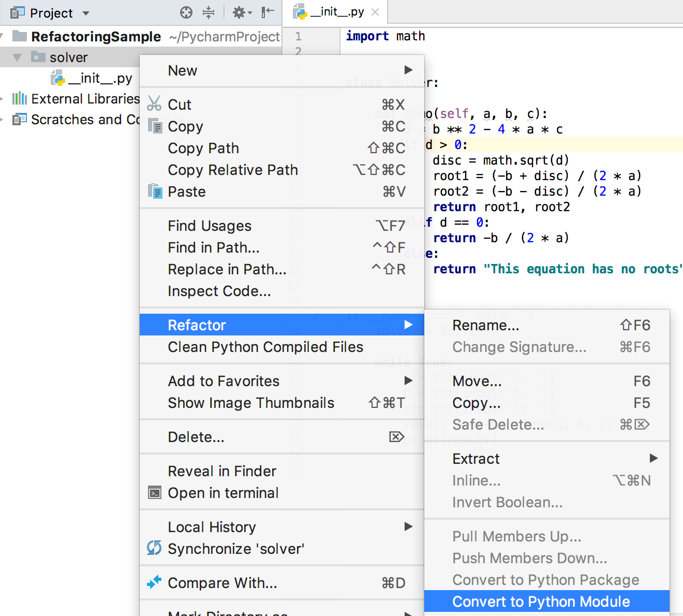Click the scroll-from-source target icon
683x616 pixels.
point(186,12)
